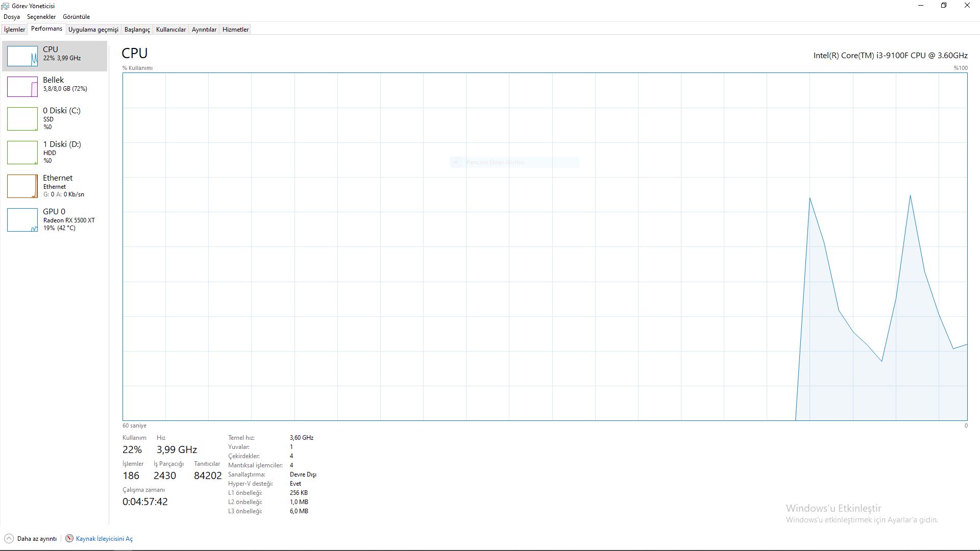
Task: Open the Görüntüle menu
Action: point(76,17)
